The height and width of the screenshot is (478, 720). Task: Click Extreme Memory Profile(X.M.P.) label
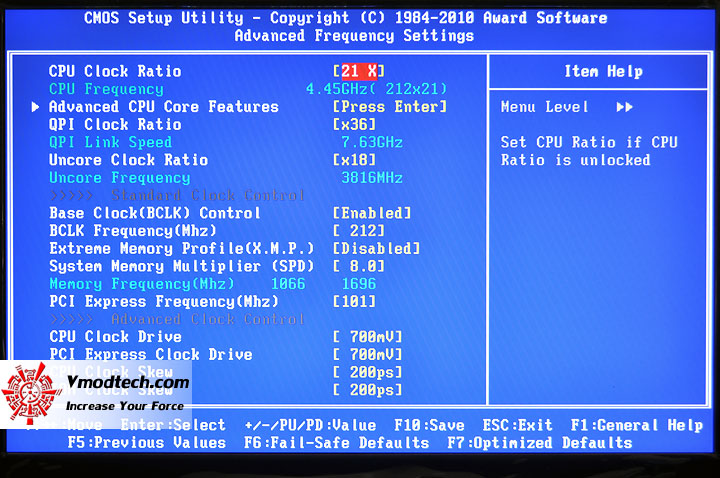pyautogui.click(x=181, y=248)
